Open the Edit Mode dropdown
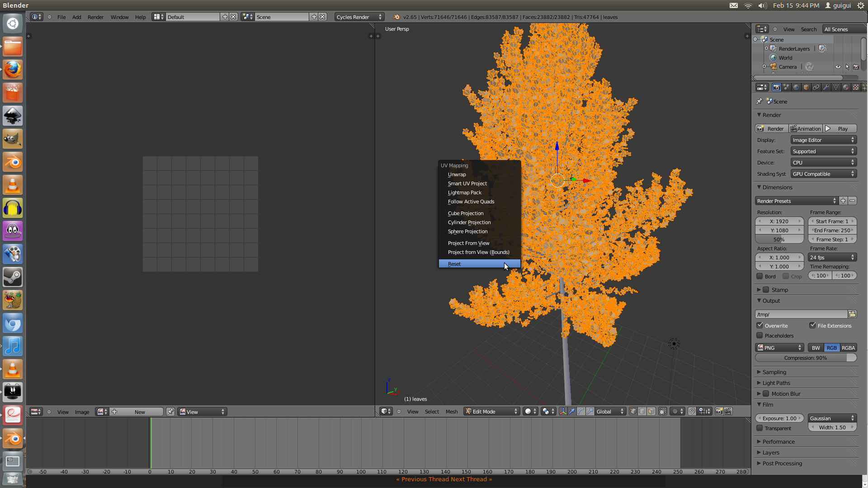This screenshot has width=868, height=488. point(491,411)
